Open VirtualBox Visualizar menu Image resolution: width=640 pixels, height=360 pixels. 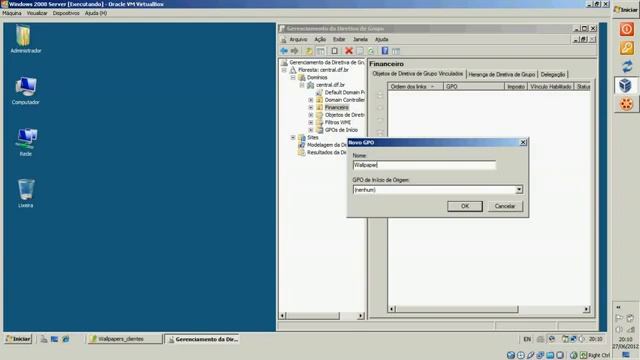(x=37, y=13)
